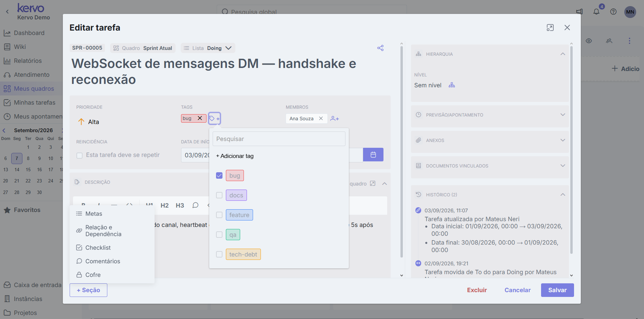Click the Salvar button
This screenshot has width=644, height=319.
coord(557,290)
